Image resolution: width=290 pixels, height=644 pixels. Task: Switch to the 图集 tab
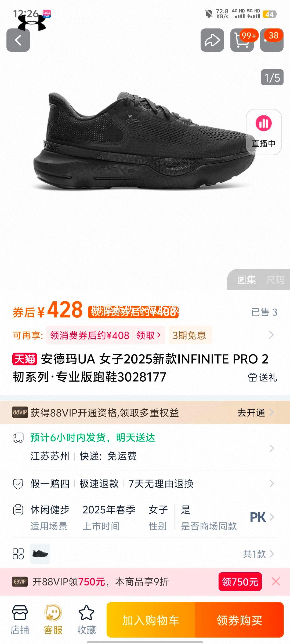tap(246, 280)
